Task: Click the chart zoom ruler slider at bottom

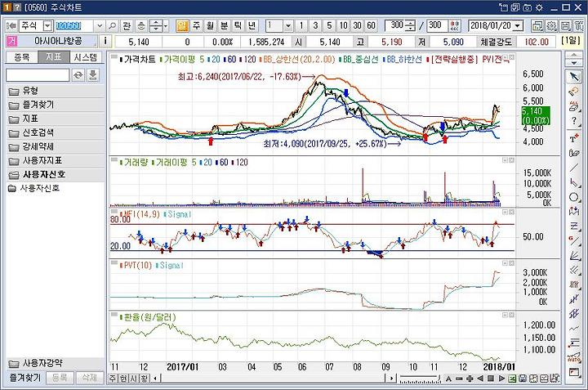Action: [419, 379]
